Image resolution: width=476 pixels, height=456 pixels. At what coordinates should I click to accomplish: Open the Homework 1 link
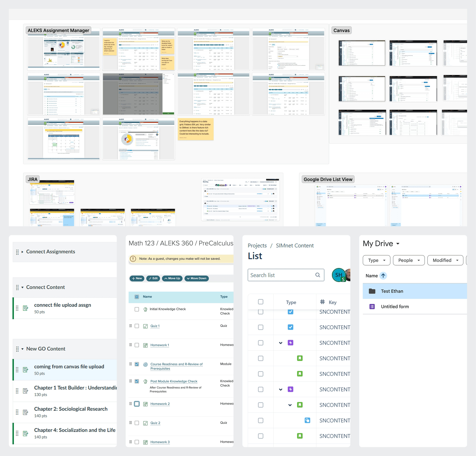(160, 345)
